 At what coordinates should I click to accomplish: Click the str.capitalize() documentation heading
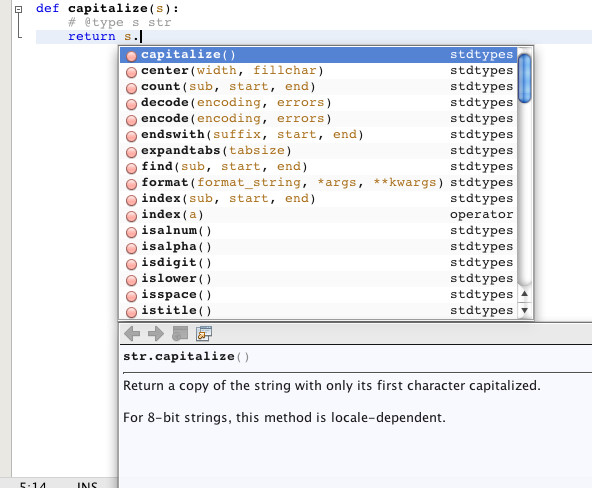click(186, 356)
